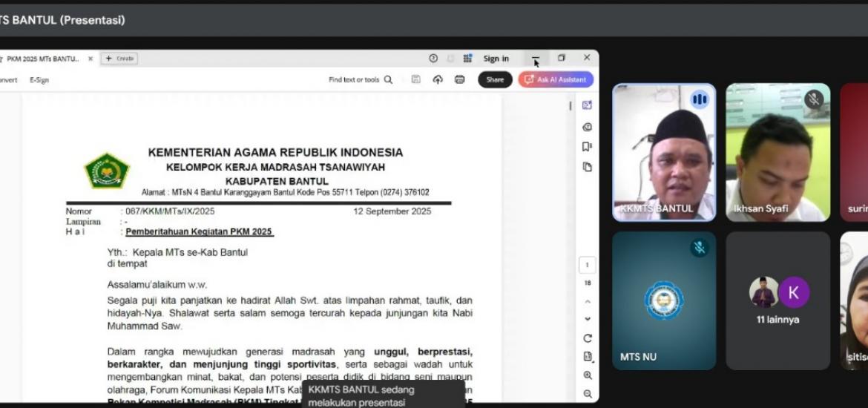Click the rotate page icon
Viewport: 868px width, 408px height.
[x=588, y=338]
